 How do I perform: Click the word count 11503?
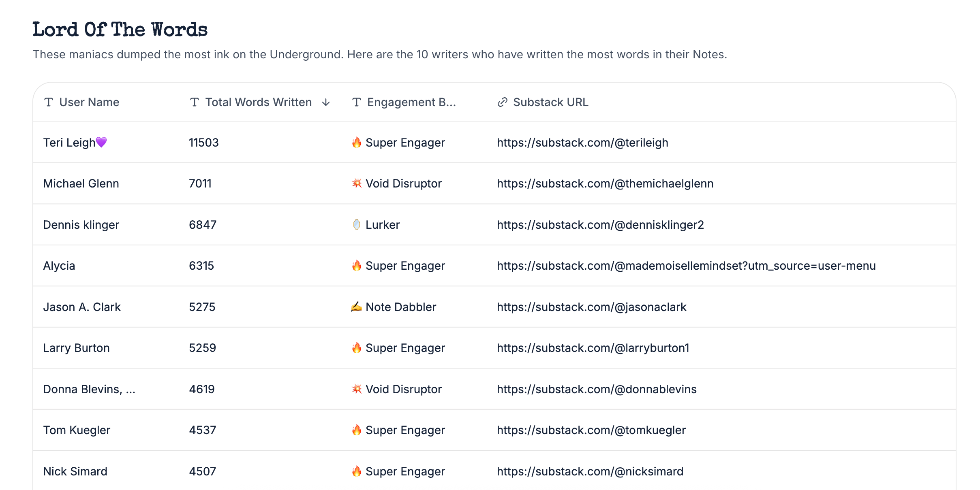click(204, 143)
